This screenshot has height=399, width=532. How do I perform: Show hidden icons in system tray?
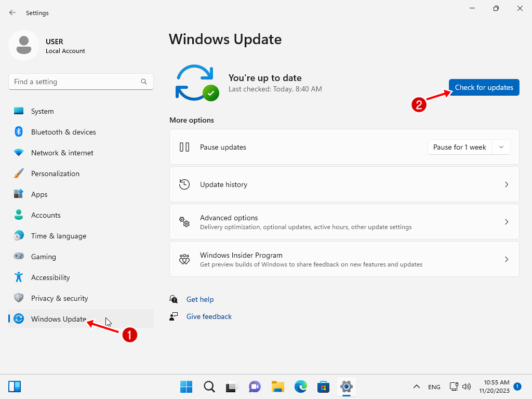pyautogui.click(x=416, y=387)
